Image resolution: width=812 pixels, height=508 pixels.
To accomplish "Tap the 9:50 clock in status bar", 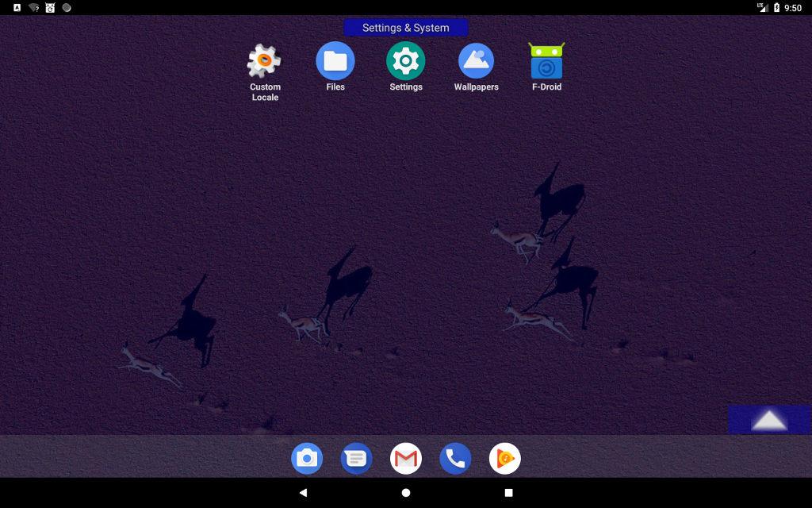I will [793, 8].
